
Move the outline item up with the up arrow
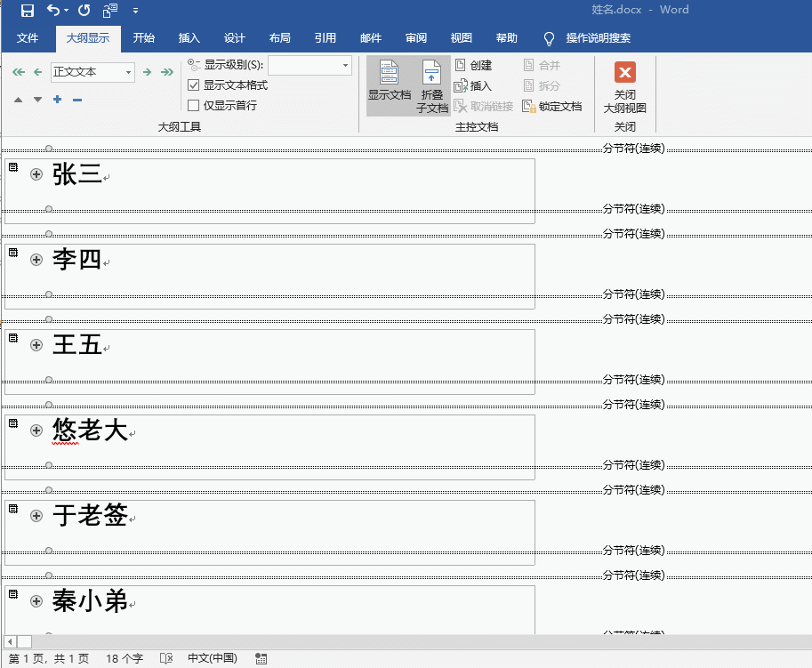pyautogui.click(x=18, y=100)
